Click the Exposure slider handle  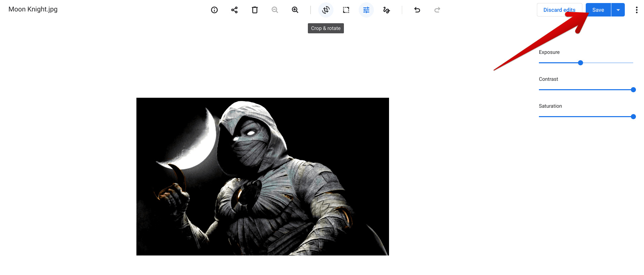pyautogui.click(x=580, y=63)
